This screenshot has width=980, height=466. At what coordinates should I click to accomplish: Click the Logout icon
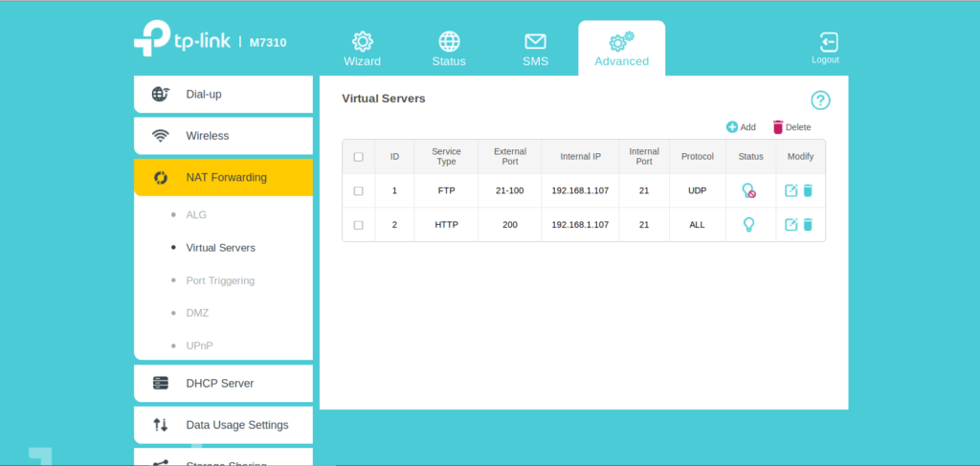[x=828, y=42]
